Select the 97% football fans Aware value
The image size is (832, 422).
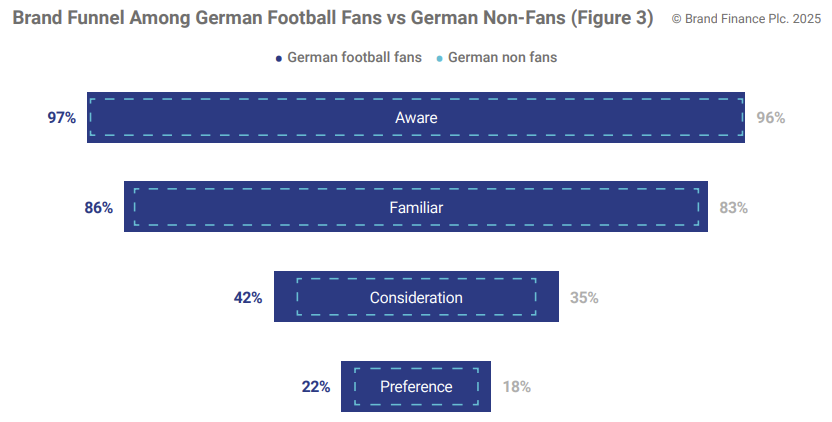click(62, 118)
